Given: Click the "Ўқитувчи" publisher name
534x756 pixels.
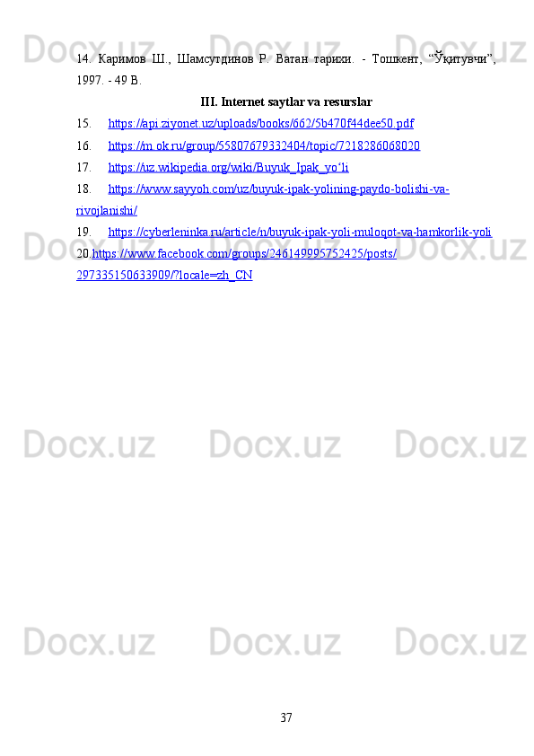Looking at the screenshot, I should point(461,59).
